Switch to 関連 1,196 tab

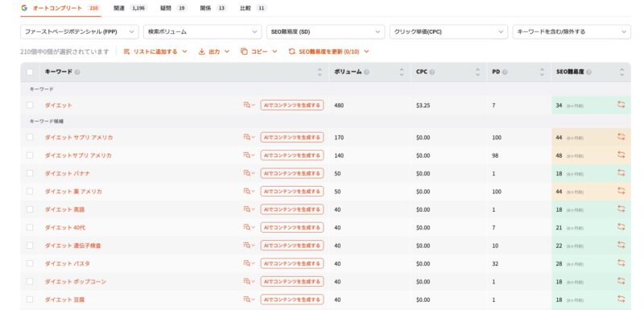pyautogui.click(x=130, y=8)
